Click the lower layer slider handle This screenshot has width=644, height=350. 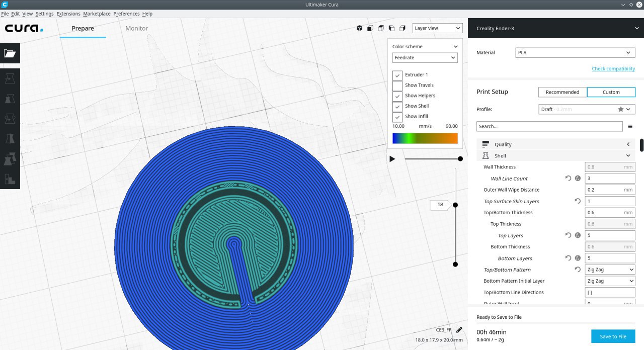(x=455, y=265)
